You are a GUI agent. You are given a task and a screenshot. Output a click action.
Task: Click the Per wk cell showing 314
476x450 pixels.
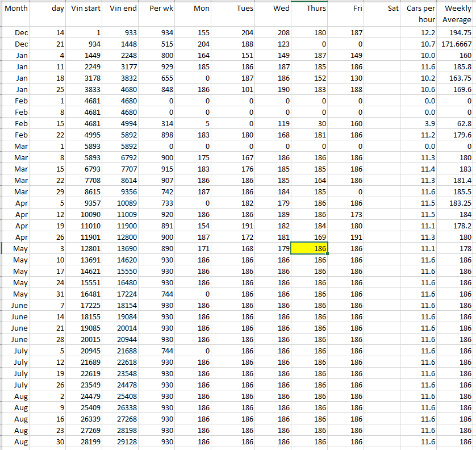tap(158, 123)
